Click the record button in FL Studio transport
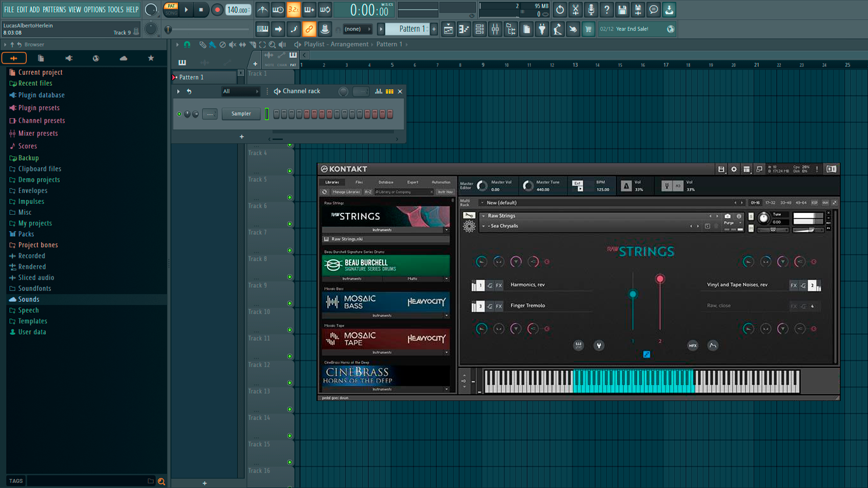The height and width of the screenshot is (488, 868). click(x=217, y=10)
